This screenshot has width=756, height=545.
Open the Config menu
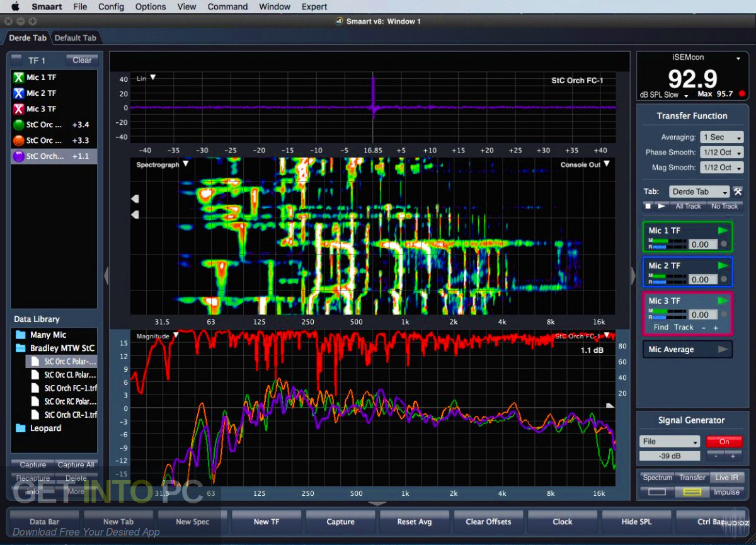111,7
